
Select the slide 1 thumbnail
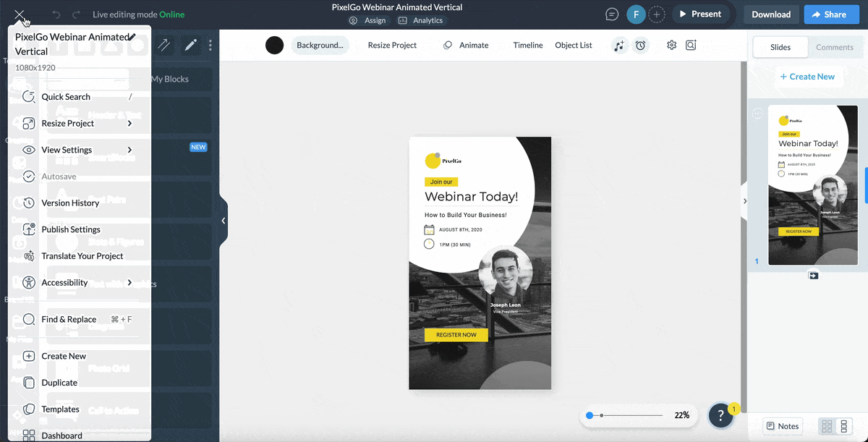[812, 185]
